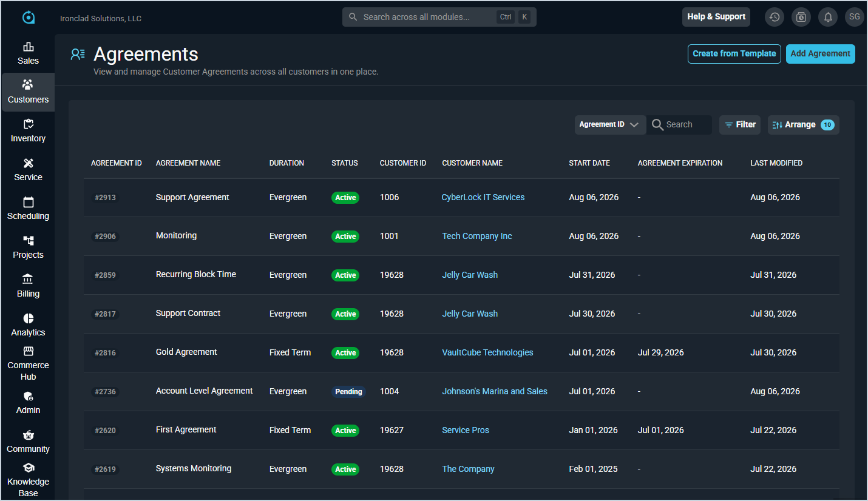The image size is (868, 501).
Task: Open The Company customer link
Action: click(468, 469)
